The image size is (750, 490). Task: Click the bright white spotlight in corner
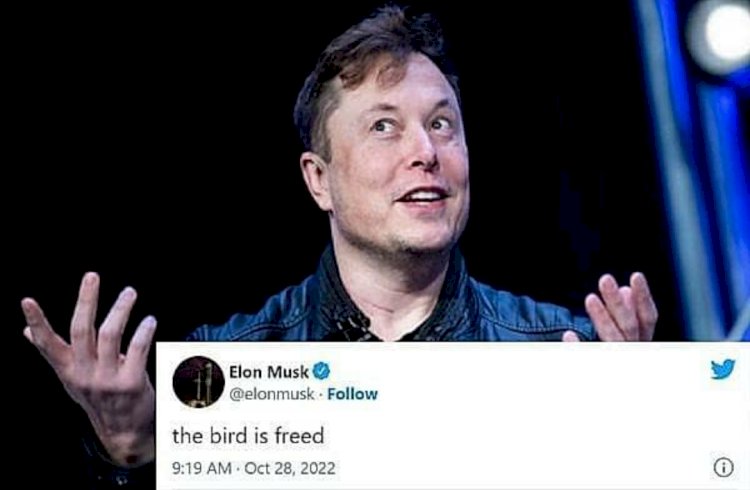pos(720,34)
